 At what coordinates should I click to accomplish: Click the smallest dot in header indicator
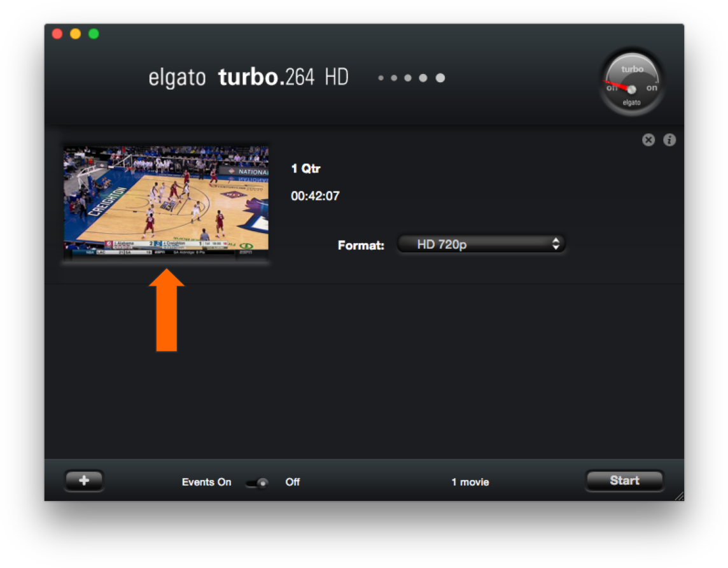click(381, 78)
